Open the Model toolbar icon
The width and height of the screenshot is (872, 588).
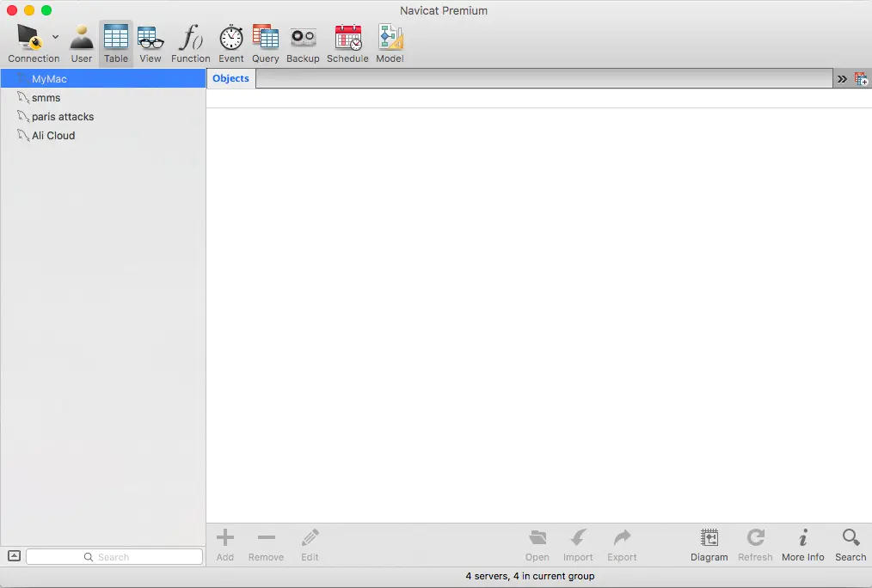[390, 43]
